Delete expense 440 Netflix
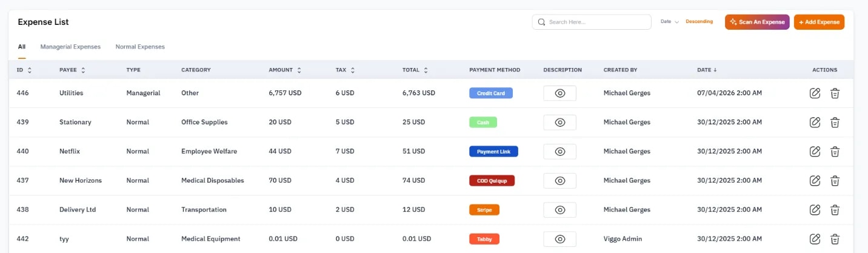 (835, 152)
